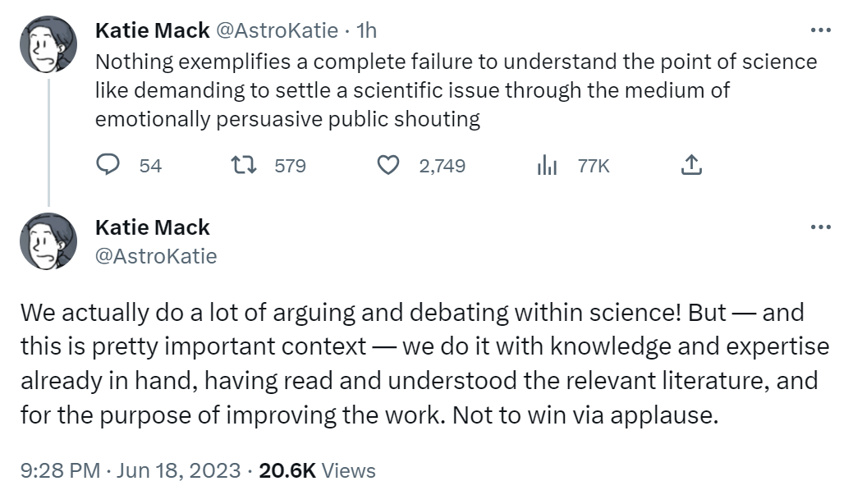Visit @AstroKatie handle in first tweet header
This screenshot has height=504, width=853.
coord(277,30)
